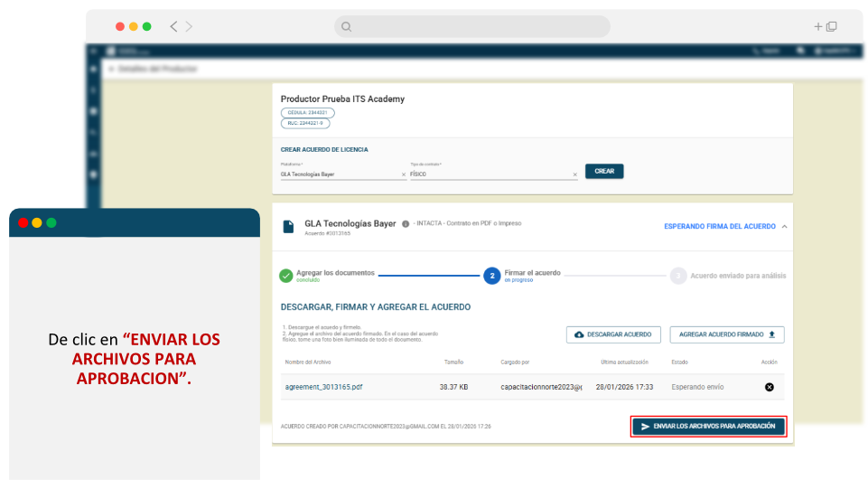Click the ESPERANDO FIRMA DEL ACUERDO status text
The width and height of the screenshot is (868, 489).
(x=720, y=227)
